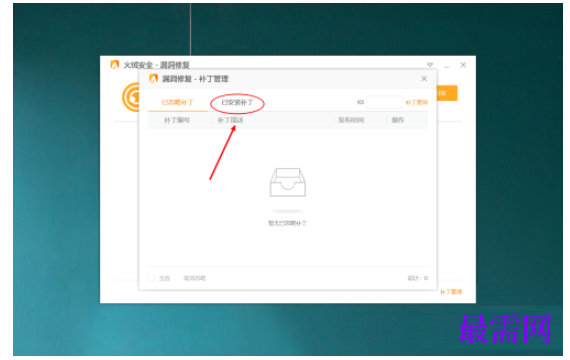Click the 发布时间 column header
This screenshot has height=360, width=570.
point(351,120)
